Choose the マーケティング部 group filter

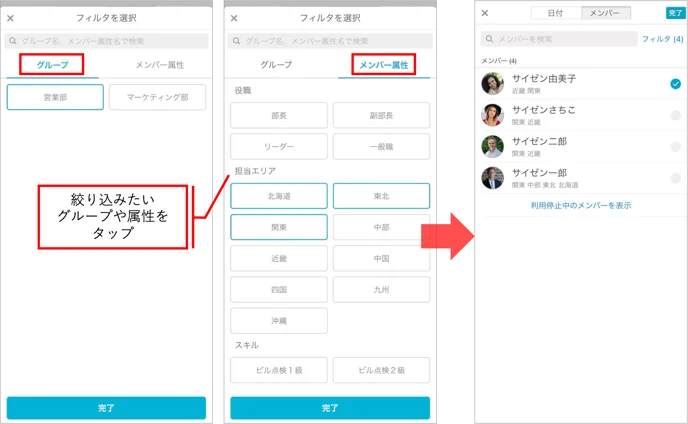click(x=158, y=97)
